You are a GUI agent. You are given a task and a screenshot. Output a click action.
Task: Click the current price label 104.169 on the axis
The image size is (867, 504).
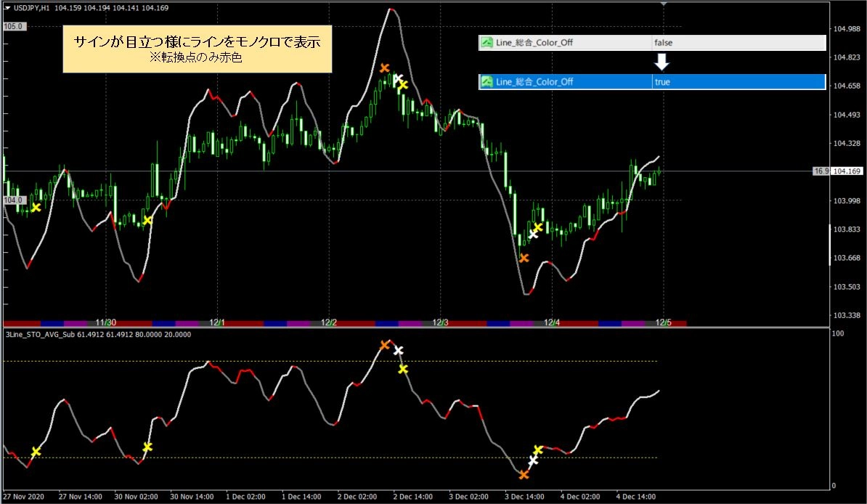point(847,171)
